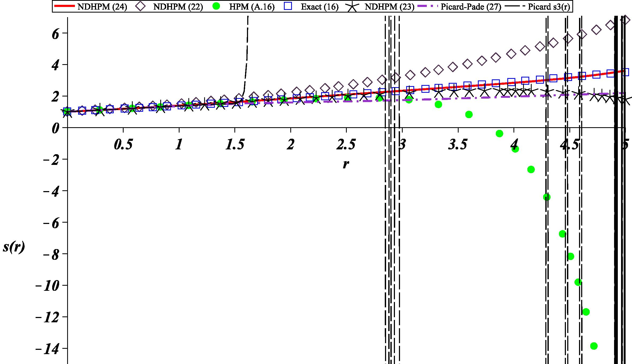This screenshot has width=632, height=364.
Task: Click the blue square legend marker
Action: [x=288, y=6]
